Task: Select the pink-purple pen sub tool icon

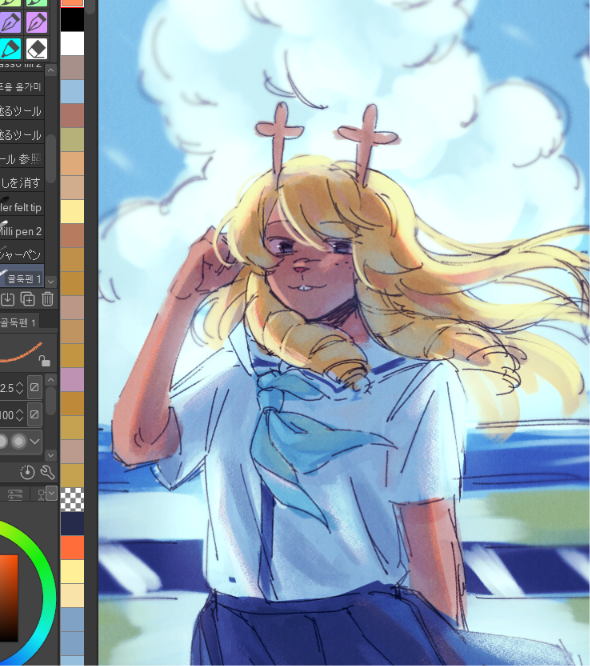Action: point(37,23)
